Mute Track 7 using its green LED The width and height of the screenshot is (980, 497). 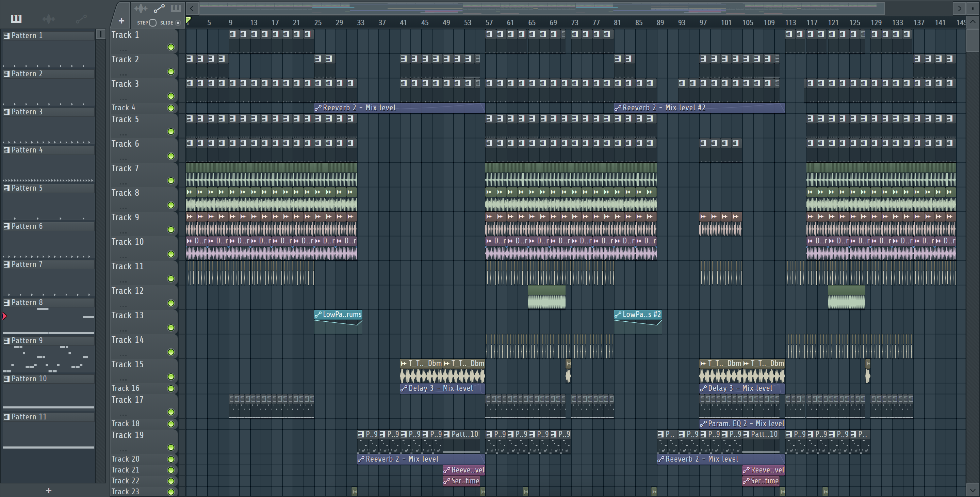coord(171,181)
